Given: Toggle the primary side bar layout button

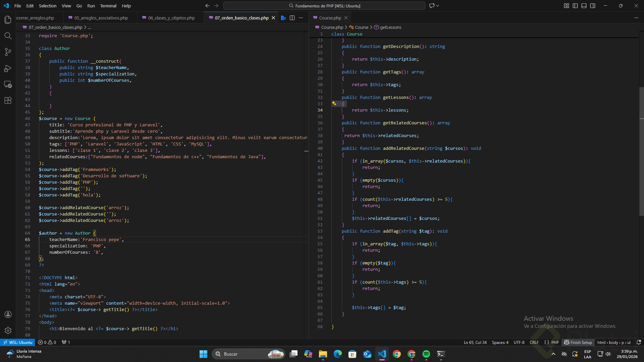Looking at the screenshot, I should click(575, 6).
